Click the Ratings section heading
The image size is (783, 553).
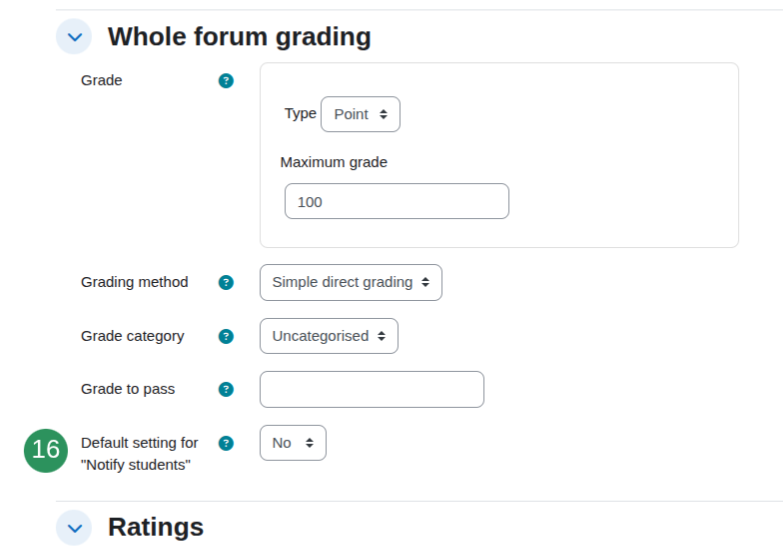[156, 528]
